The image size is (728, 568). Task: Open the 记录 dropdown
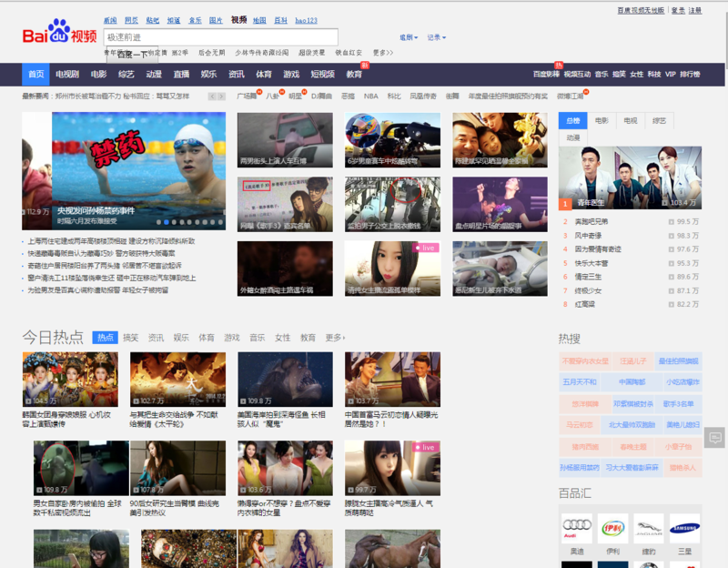click(437, 37)
